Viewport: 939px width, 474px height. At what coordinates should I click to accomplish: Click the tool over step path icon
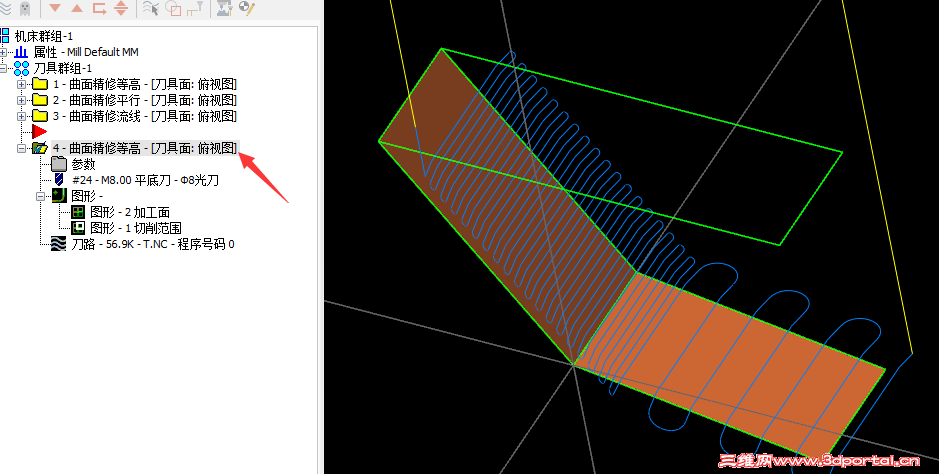coord(195,8)
